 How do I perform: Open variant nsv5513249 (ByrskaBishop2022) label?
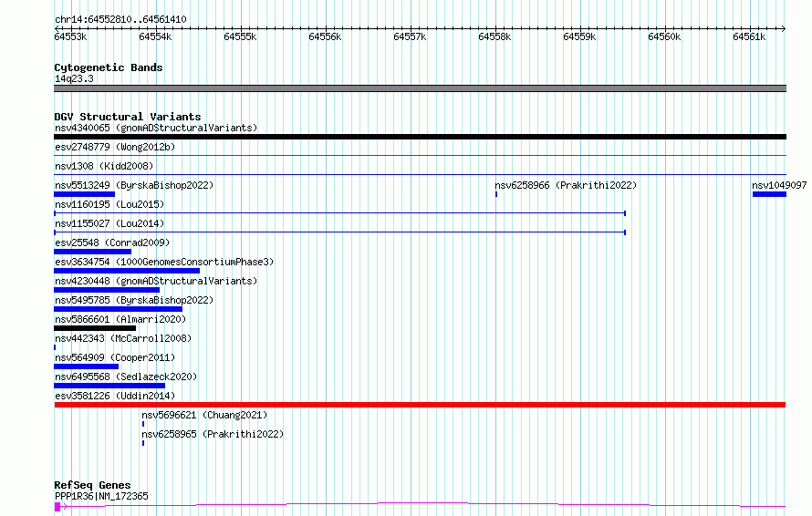134,185
